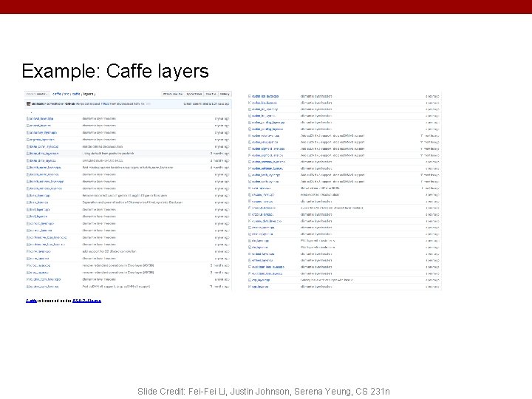The image size is (532, 399).
Task: Click file icon beside cudnn_conv_layer.cpp
Action: 28,279
